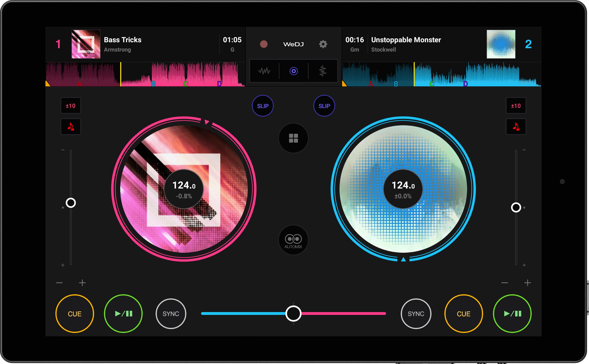Open the ±10 tempo range selector on deck 2
The image size is (589, 364).
point(516,106)
